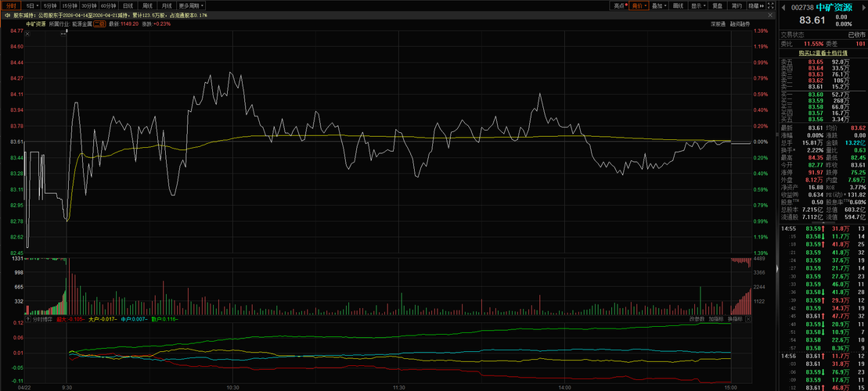Switch to the 周线 weekly chart
This screenshot has height=391, width=868.
coord(147,5)
